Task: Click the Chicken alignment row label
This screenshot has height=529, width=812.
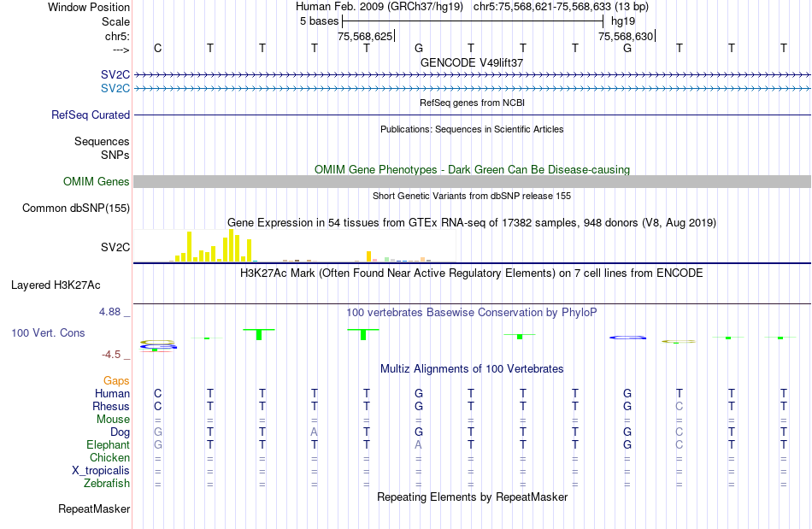Action: pos(109,457)
